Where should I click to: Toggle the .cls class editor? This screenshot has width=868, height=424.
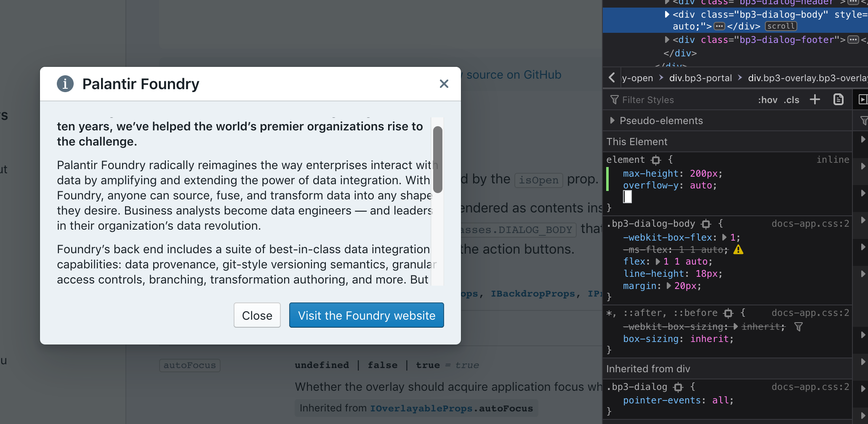click(791, 100)
